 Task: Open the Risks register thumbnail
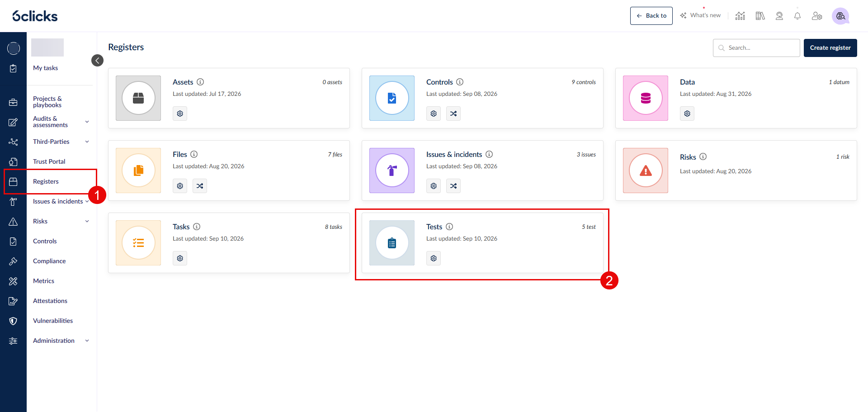[x=646, y=170]
